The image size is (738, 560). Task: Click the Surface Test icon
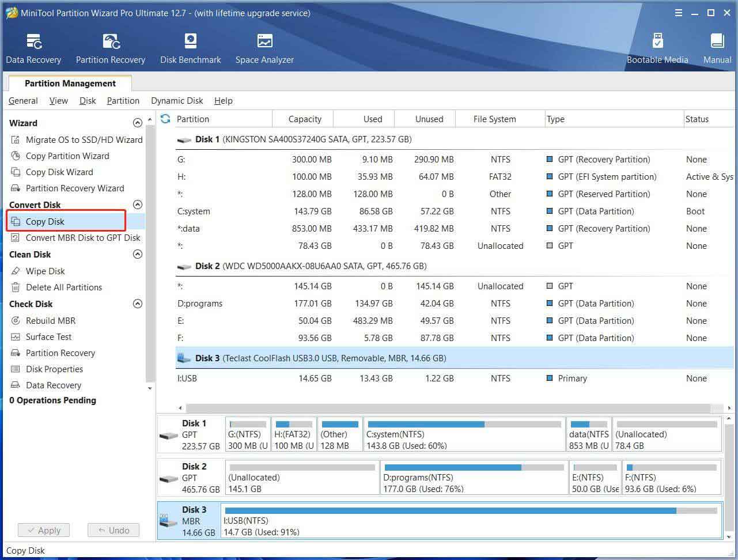[x=16, y=336]
